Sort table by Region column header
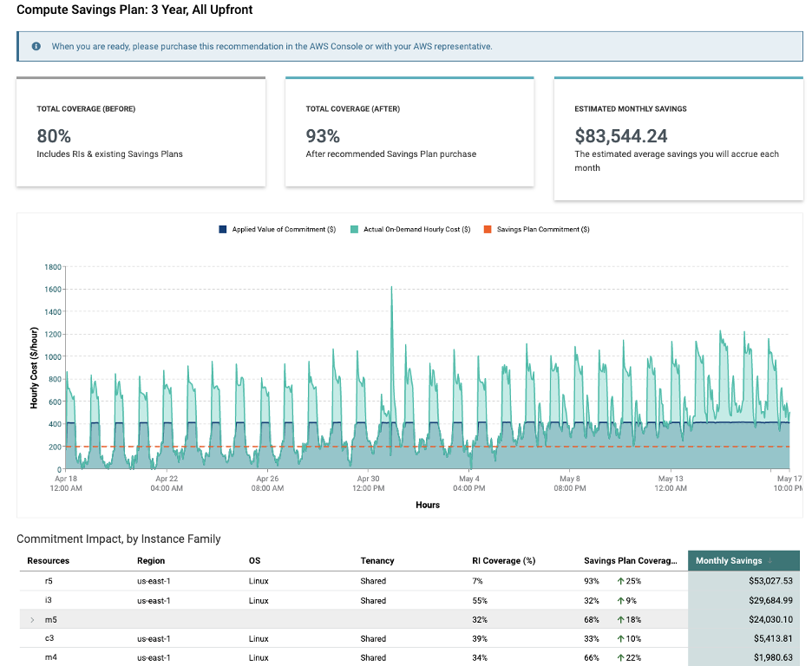 [151, 561]
